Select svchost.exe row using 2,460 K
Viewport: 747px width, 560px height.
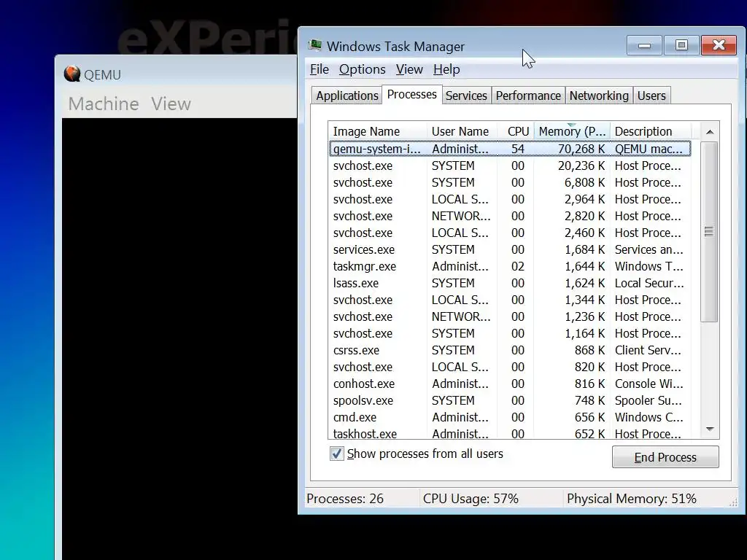[509, 233]
